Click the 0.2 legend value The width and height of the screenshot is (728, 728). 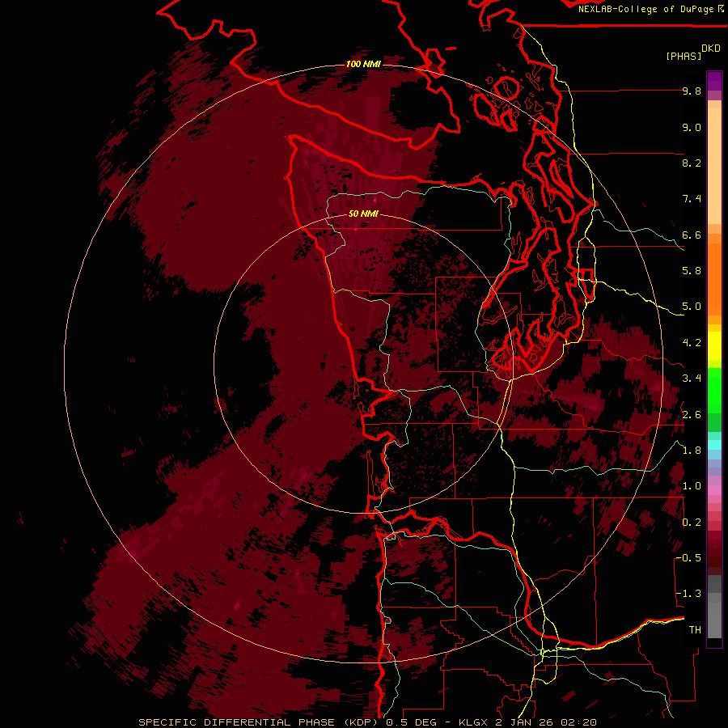(x=692, y=523)
